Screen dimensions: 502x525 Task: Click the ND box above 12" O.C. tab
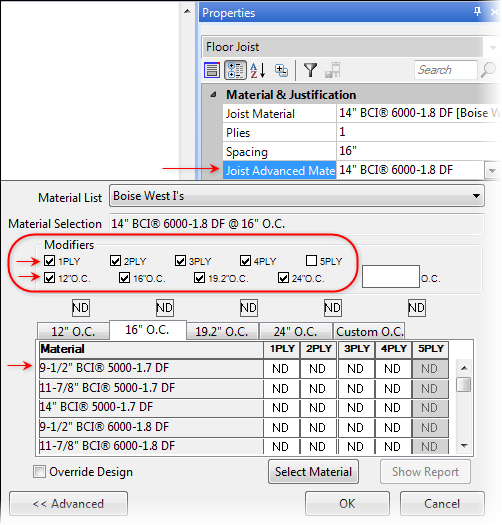[x=81, y=307]
